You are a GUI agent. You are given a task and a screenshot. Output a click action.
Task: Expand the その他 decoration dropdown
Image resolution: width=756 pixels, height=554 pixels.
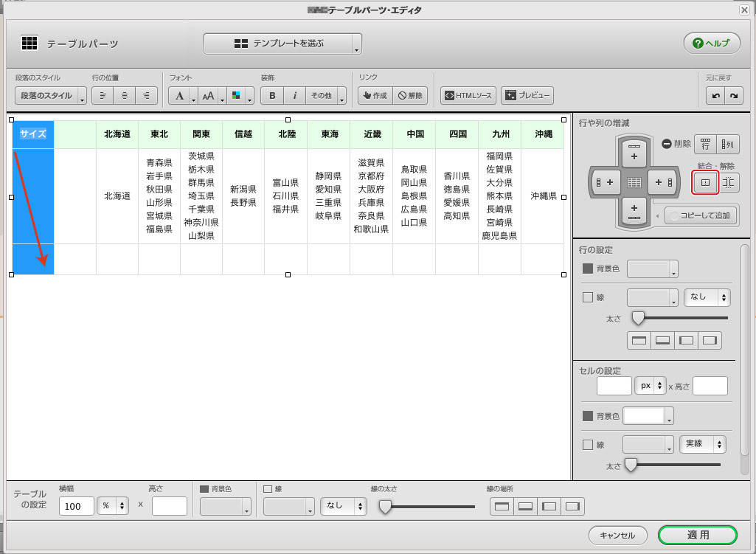click(x=326, y=95)
